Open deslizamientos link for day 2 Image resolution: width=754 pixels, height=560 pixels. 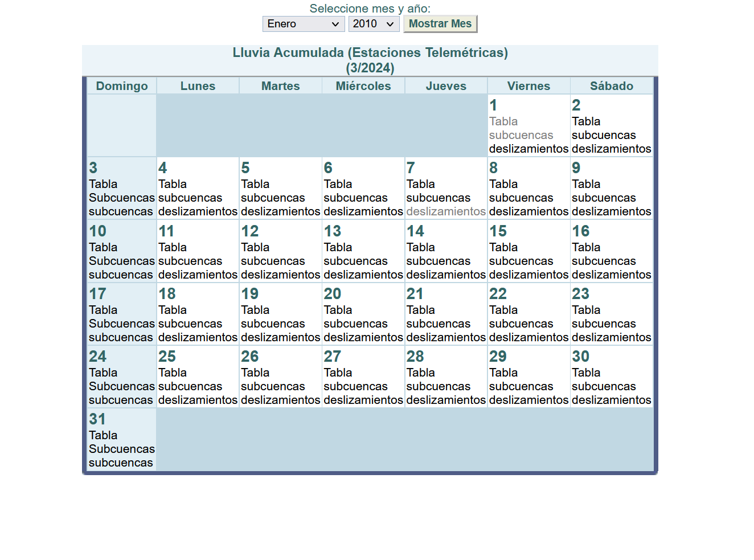point(611,149)
